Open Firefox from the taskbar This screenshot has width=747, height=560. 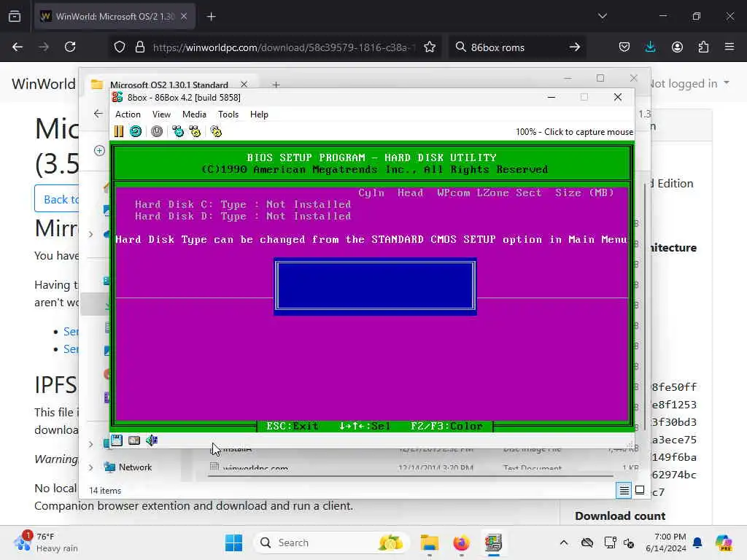[x=461, y=542]
